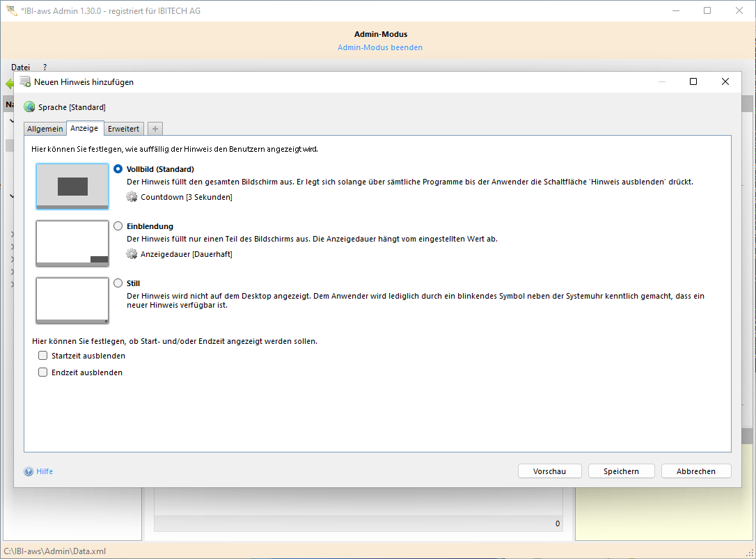Tick the Endzeit ausblenden checkbox
This screenshot has width=756, height=559.
[x=43, y=372]
